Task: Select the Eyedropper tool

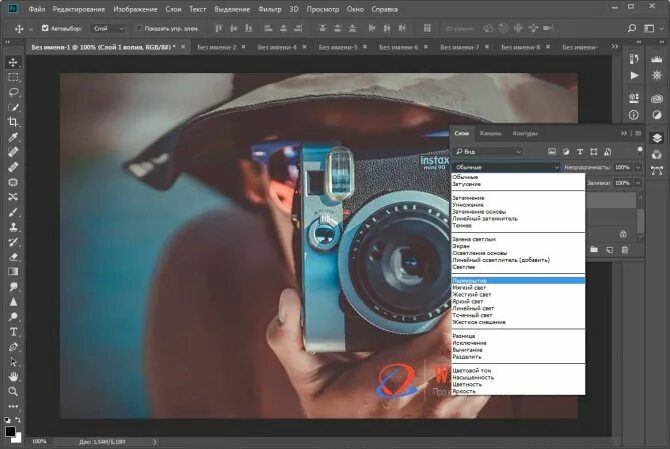Action: tap(13, 137)
